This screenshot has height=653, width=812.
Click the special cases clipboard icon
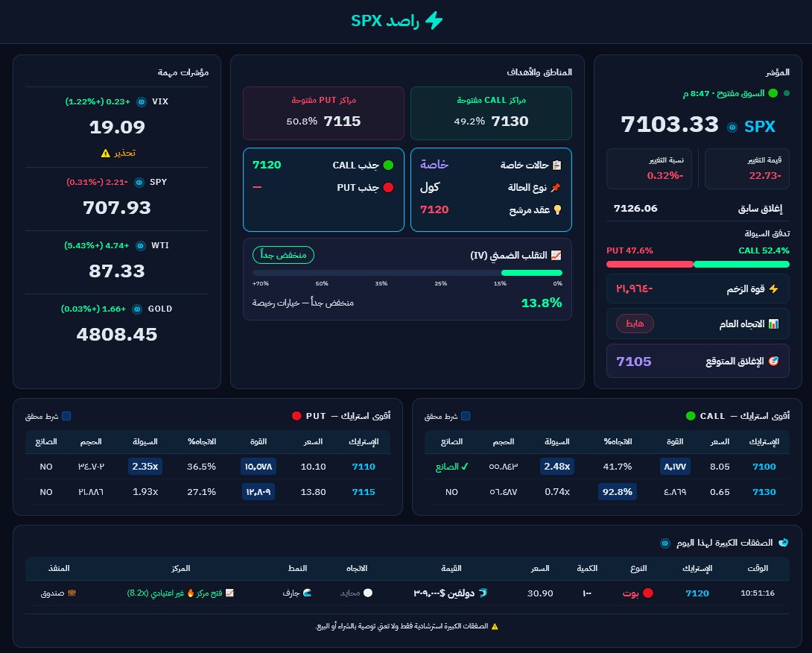557,165
